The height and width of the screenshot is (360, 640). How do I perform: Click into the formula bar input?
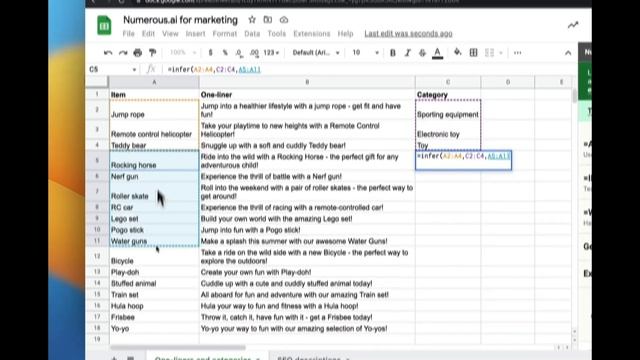click(367, 69)
